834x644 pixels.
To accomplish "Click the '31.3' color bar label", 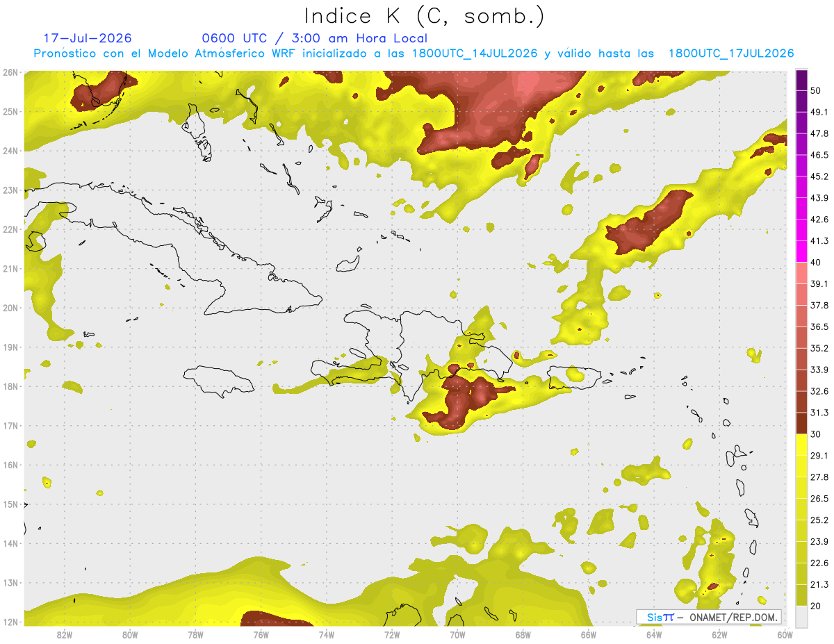I will (819, 413).
